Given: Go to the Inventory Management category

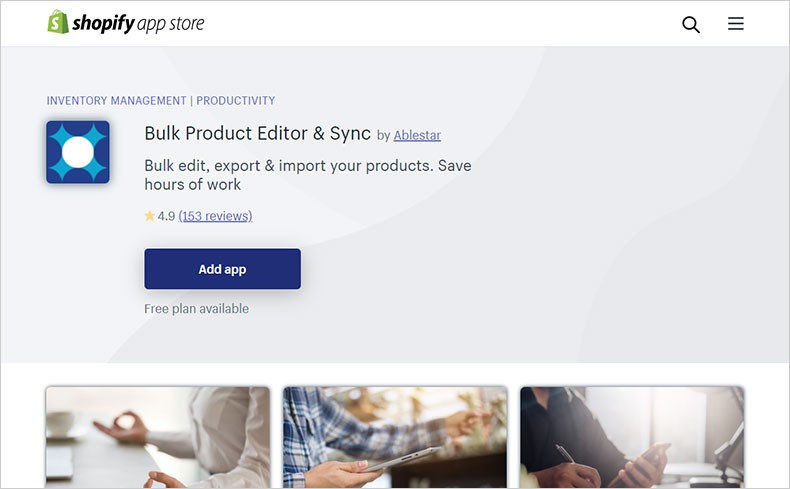Looking at the screenshot, I should coord(116,101).
